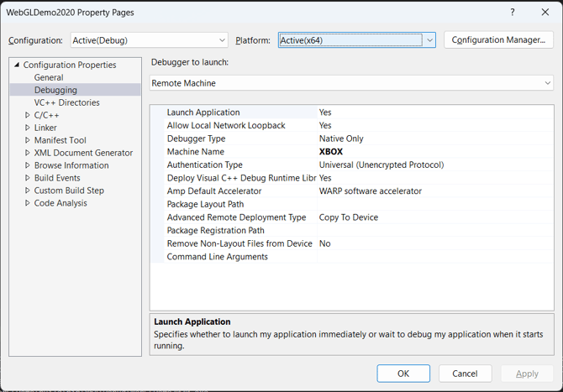The image size is (563, 392).
Task: Click the Copy To Device value
Action: pos(348,217)
